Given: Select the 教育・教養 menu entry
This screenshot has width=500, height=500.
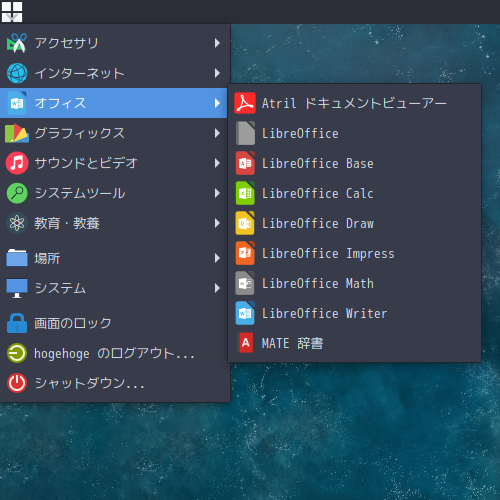Looking at the screenshot, I should coord(113,223).
